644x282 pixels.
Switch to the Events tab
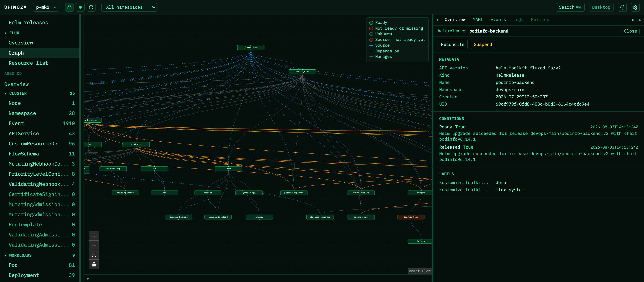click(498, 20)
